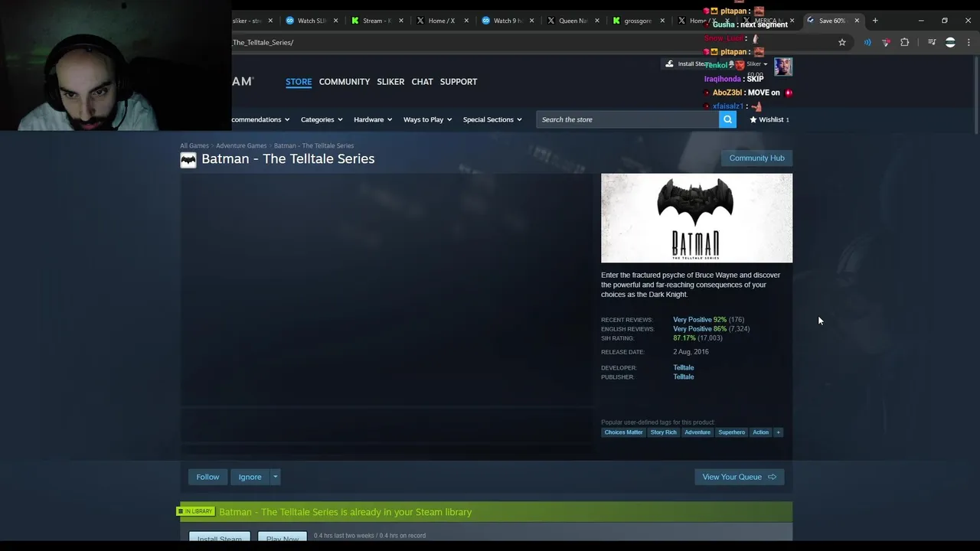Image resolution: width=980 pixels, height=551 pixels.
Task: Open a new browser tab
Action: 875,21
